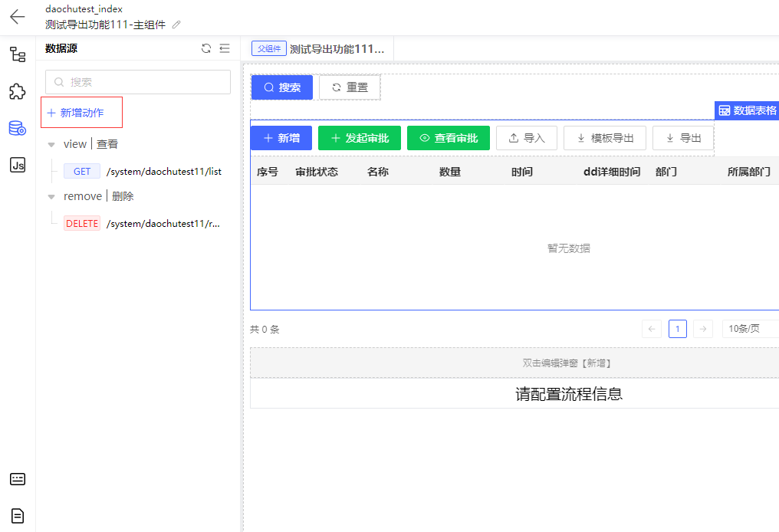
Task: Select the data source database sidebar icon
Action: tap(18, 128)
